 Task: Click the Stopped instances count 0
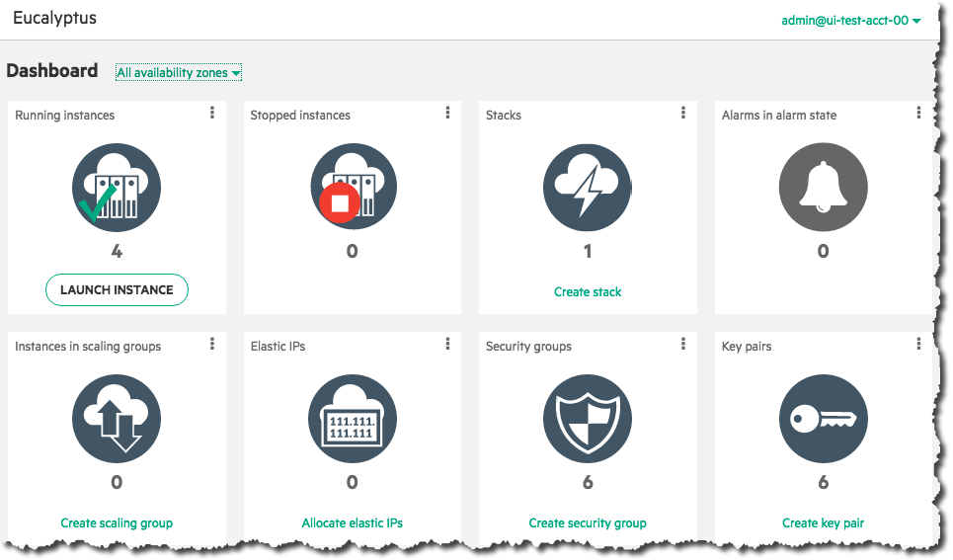point(352,251)
